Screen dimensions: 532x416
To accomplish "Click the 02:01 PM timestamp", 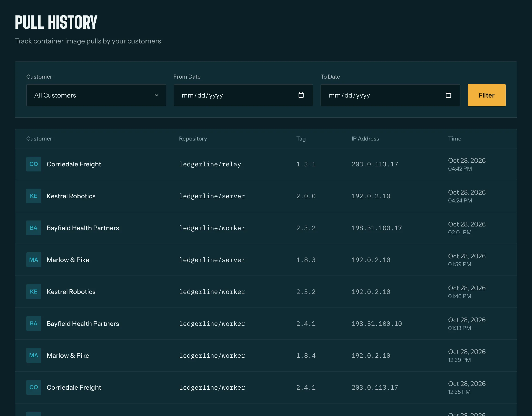I will pos(460,232).
